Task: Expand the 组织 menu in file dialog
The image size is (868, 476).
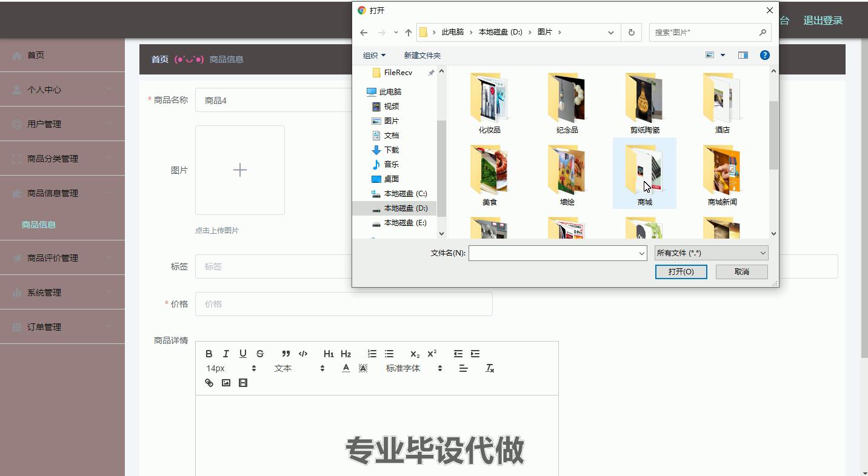Action: coord(374,55)
